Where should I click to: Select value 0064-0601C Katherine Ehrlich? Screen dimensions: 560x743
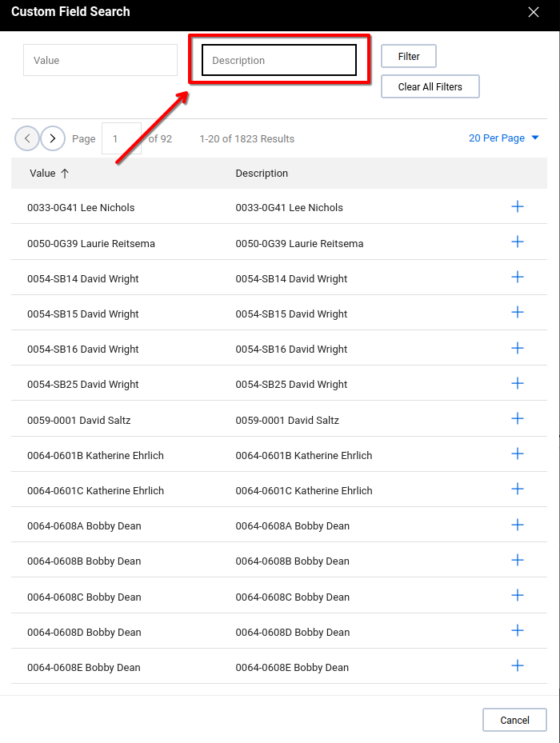(x=95, y=490)
